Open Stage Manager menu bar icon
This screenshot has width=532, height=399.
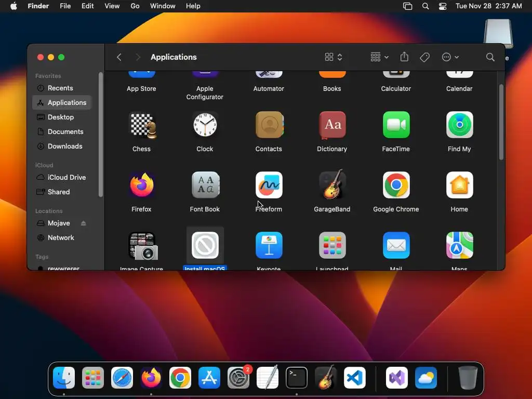[x=407, y=6]
